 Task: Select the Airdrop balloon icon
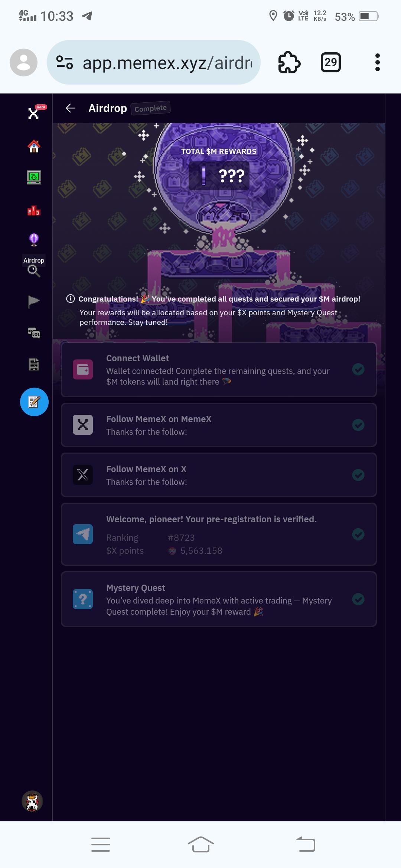34,240
